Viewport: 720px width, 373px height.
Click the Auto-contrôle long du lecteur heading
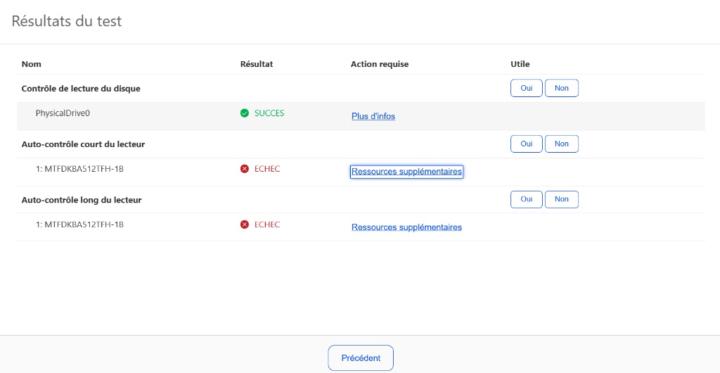(x=81, y=200)
